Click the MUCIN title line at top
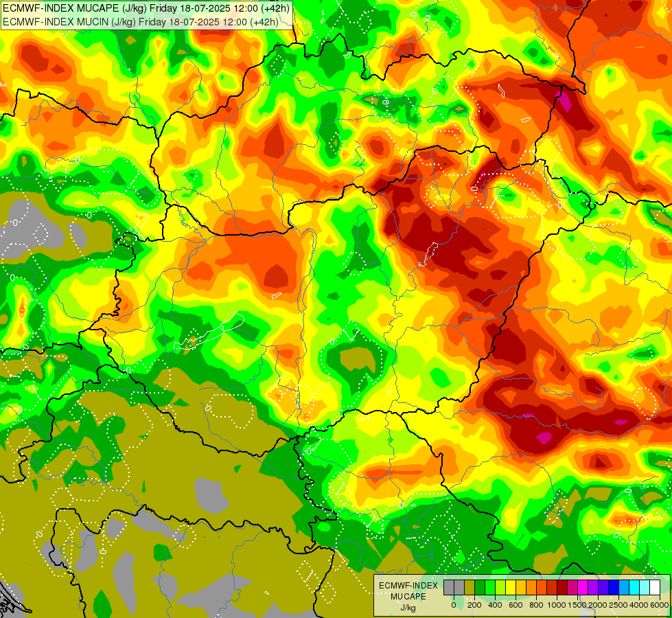 [x=140, y=21]
